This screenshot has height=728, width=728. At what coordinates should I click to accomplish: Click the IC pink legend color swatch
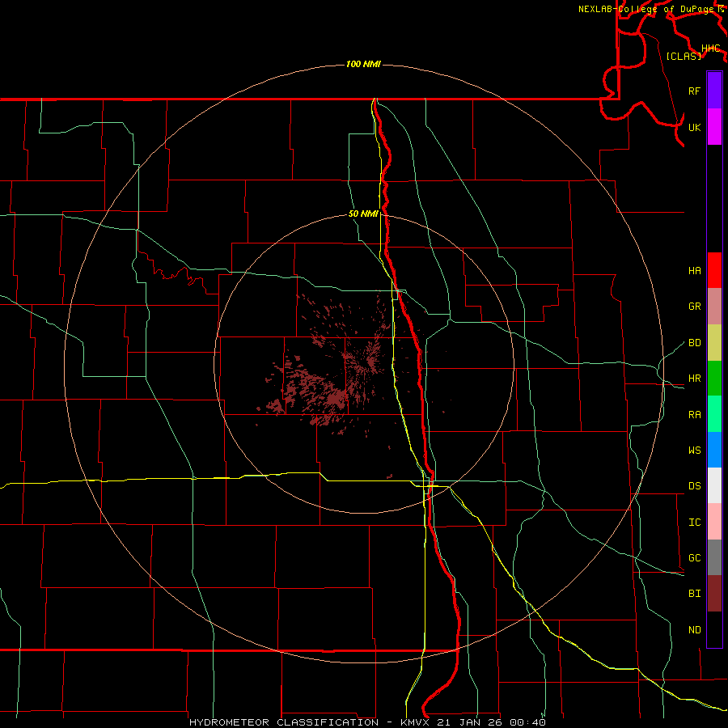tap(714, 522)
